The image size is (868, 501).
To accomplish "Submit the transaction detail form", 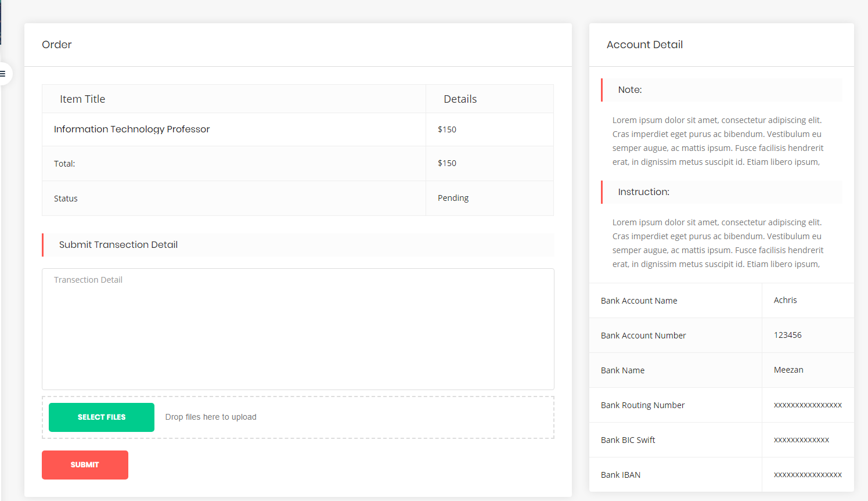I will coord(85,465).
